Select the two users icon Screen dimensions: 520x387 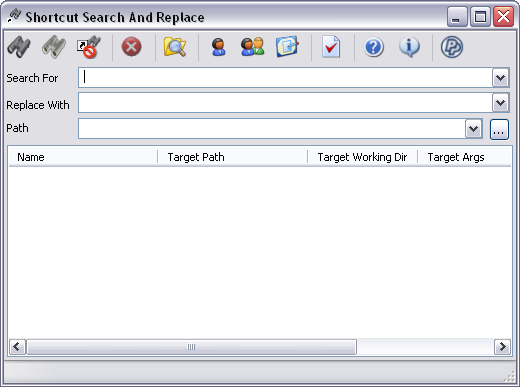coord(252,47)
